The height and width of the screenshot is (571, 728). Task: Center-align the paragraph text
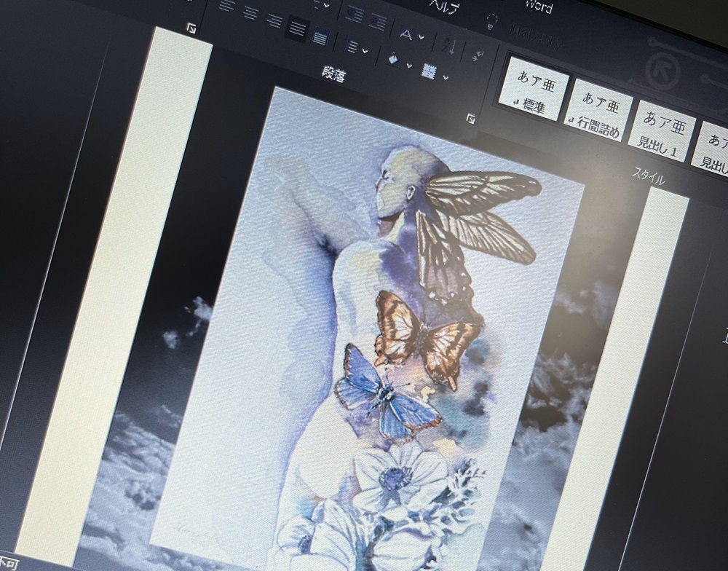click(251, 13)
